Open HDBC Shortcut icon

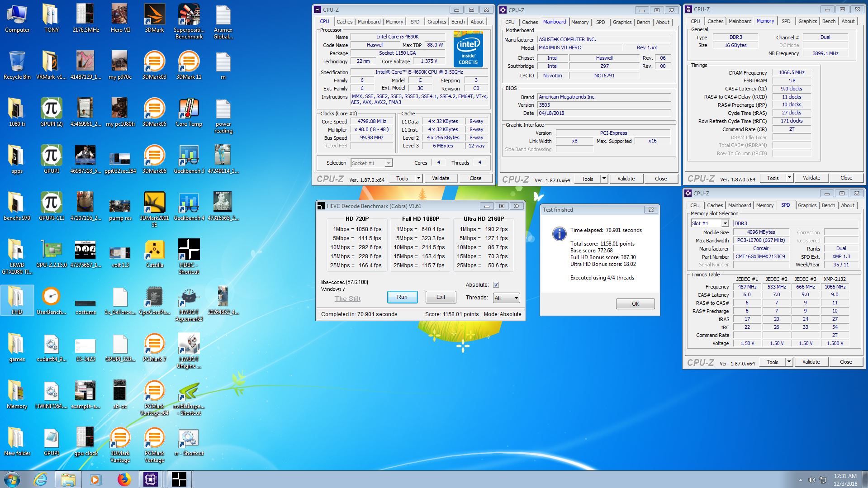(189, 257)
